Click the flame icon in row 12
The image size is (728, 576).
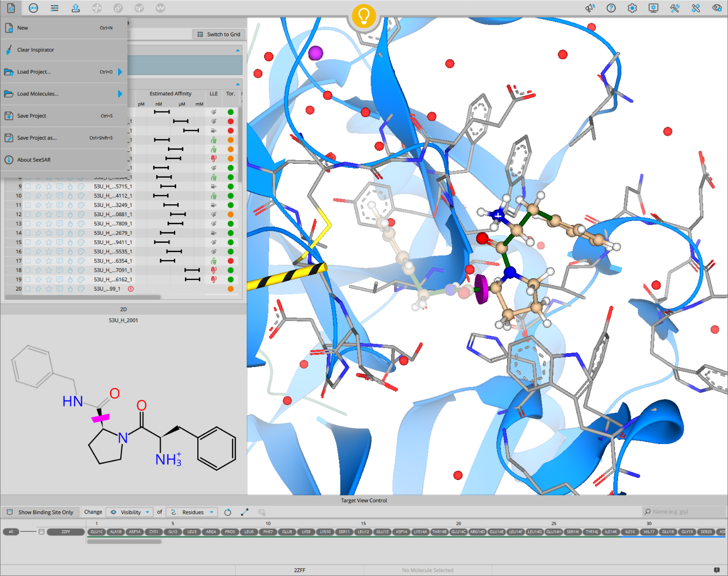[x=70, y=215]
